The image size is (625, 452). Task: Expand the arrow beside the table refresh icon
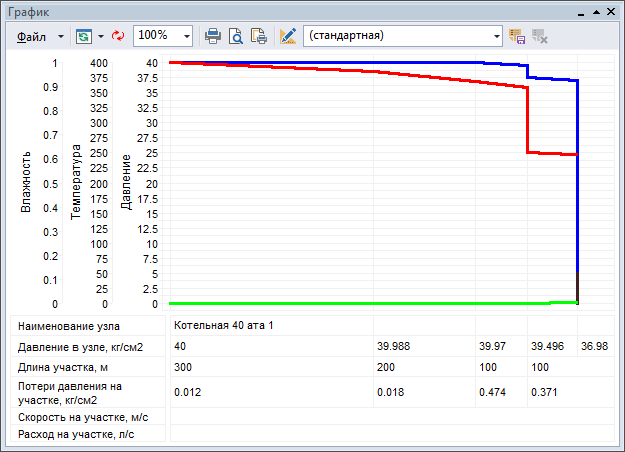click(101, 35)
